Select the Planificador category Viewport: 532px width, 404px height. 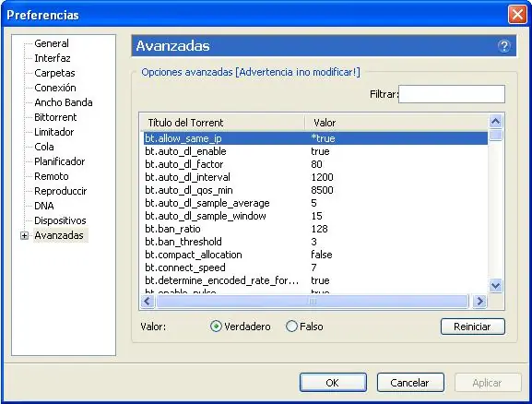click(x=60, y=161)
